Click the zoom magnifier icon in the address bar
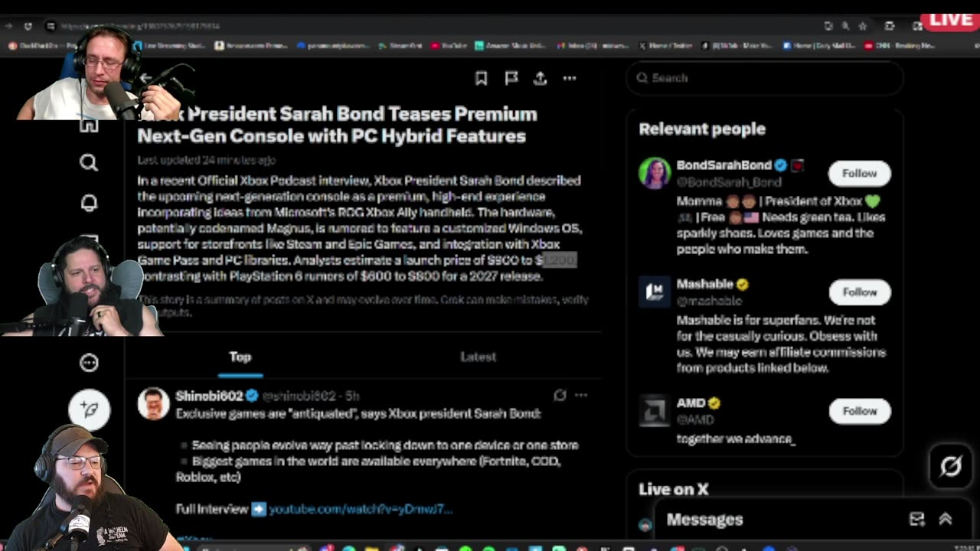The image size is (980, 551). point(845,26)
